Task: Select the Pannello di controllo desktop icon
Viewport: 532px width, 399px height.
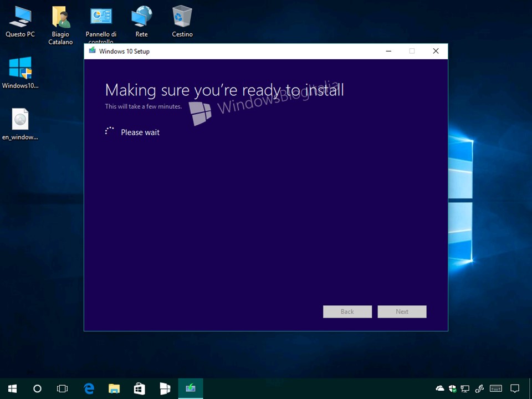Action: click(101, 24)
